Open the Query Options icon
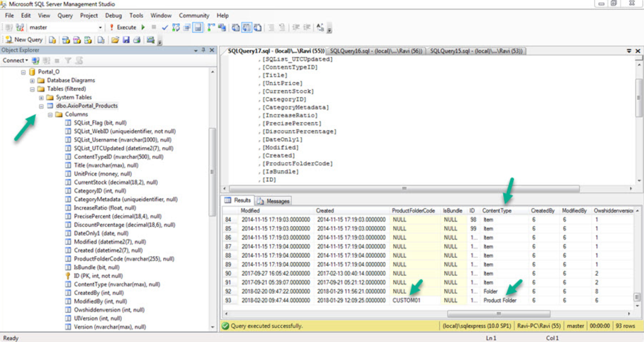 187,28
